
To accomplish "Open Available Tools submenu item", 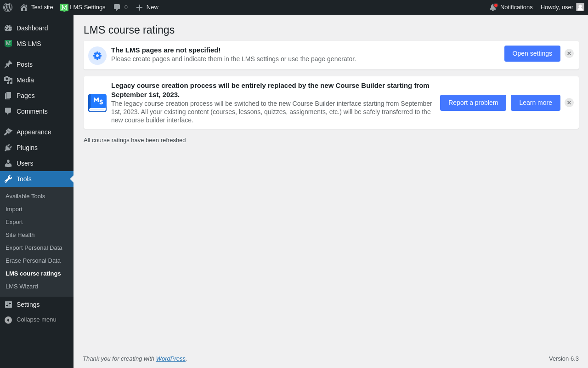I will (37, 196).
